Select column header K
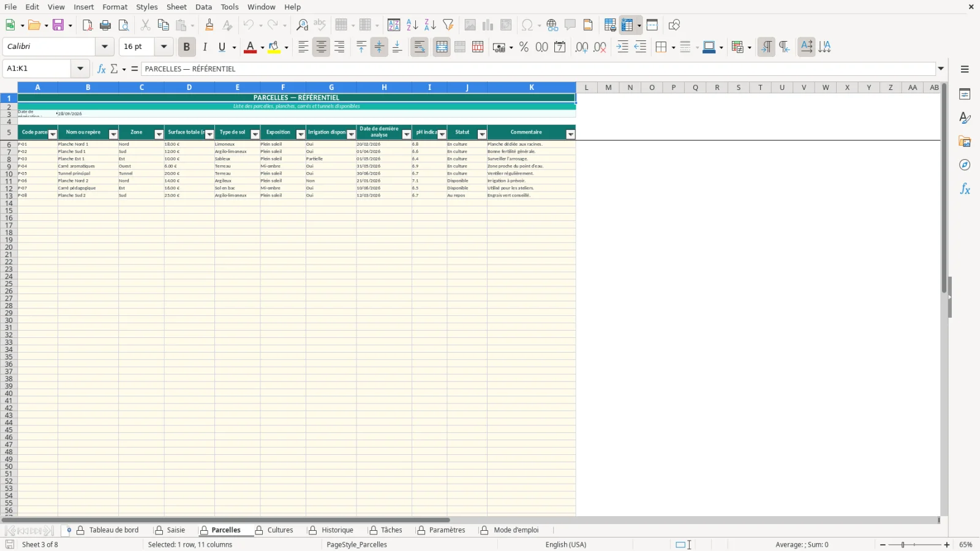This screenshot has width=980, height=551. coord(532,88)
